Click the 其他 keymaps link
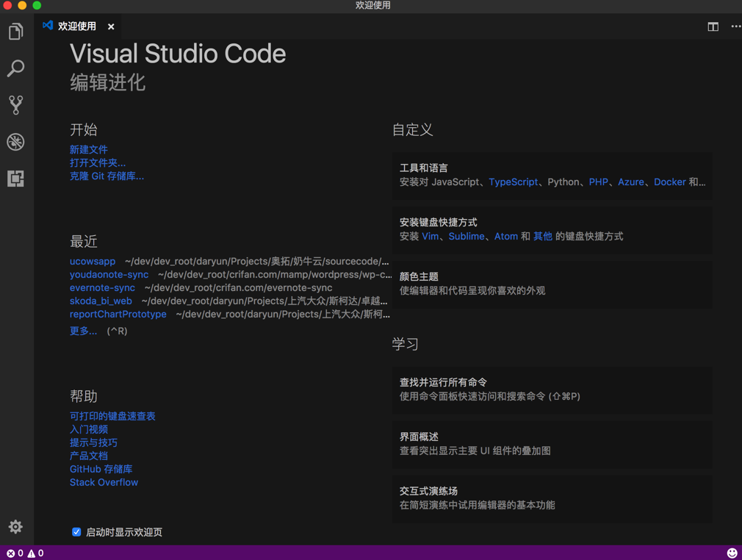 (543, 236)
